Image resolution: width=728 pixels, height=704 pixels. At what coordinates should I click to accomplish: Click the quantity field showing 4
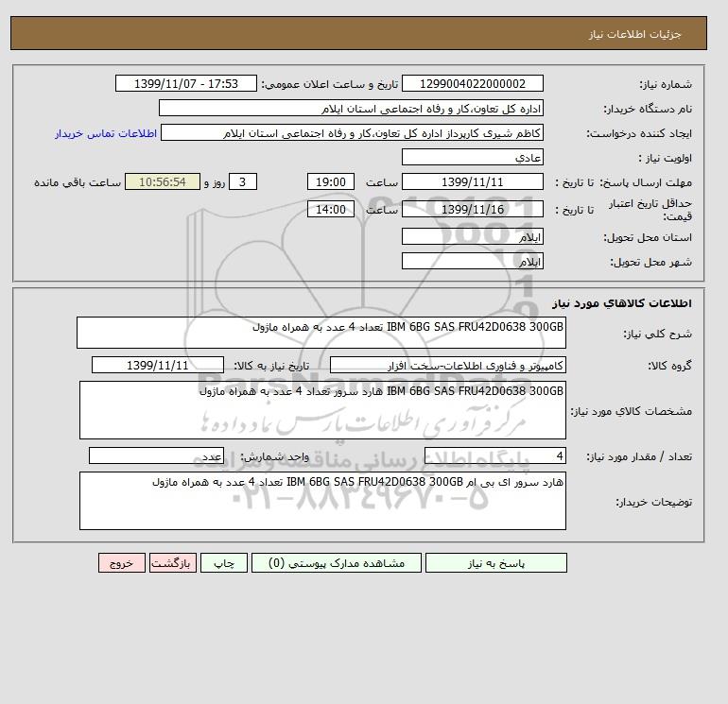coord(494,455)
